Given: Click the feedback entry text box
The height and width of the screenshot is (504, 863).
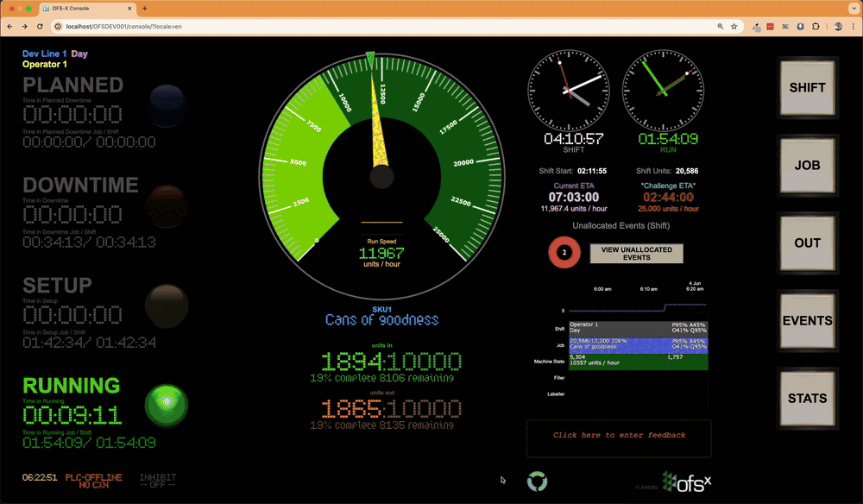Looking at the screenshot, I should point(619,437).
